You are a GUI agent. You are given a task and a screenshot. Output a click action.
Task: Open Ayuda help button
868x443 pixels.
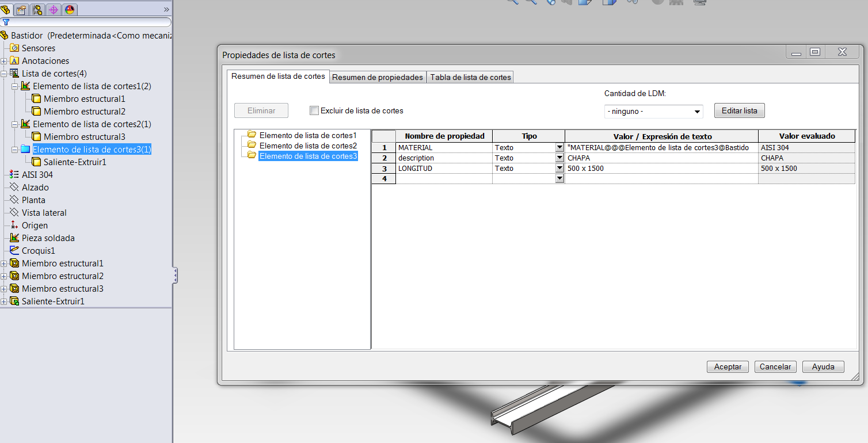coord(823,367)
